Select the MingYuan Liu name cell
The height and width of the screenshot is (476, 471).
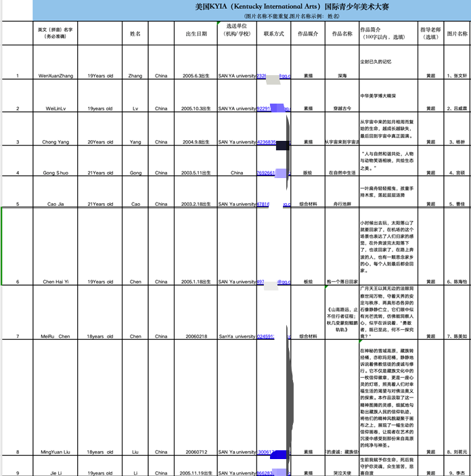[x=57, y=452]
